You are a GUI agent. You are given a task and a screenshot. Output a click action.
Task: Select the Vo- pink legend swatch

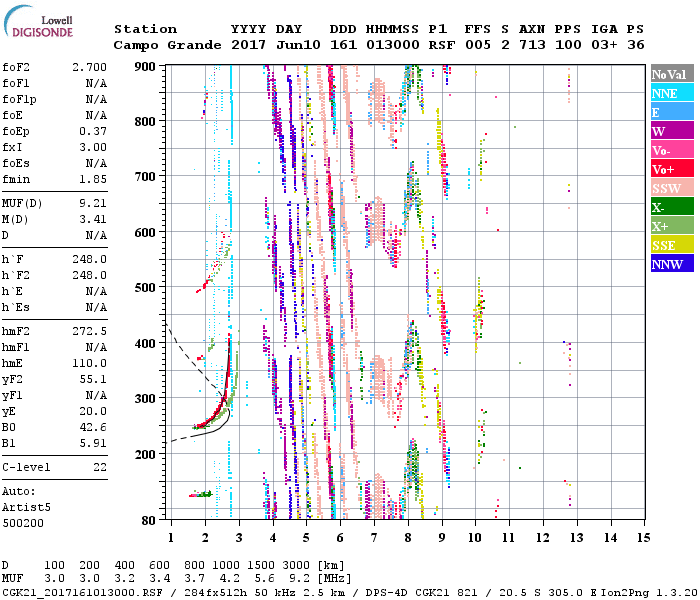pos(672,150)
